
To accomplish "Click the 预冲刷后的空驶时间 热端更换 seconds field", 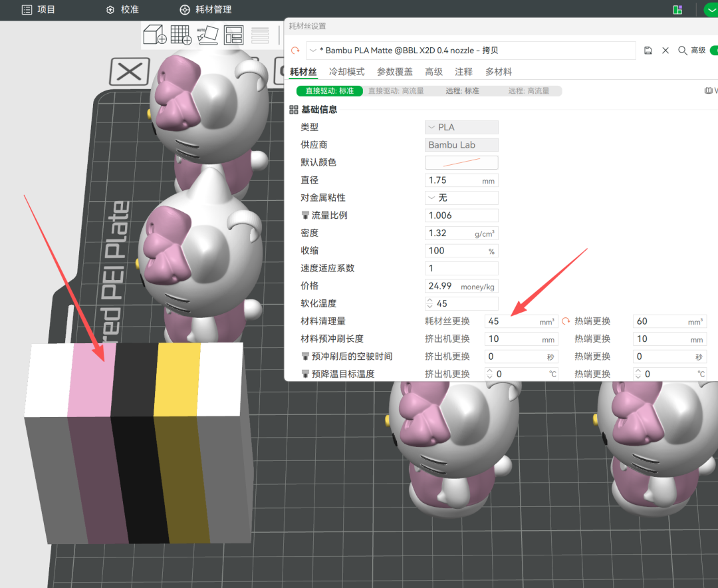I will tap(669, 357).
